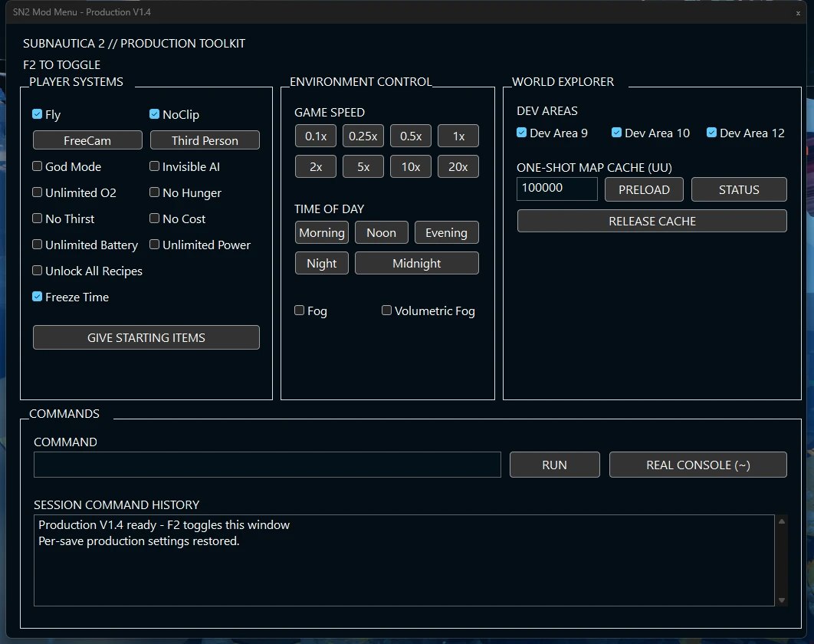Enable Unlimited Power

tap(154, 244)
